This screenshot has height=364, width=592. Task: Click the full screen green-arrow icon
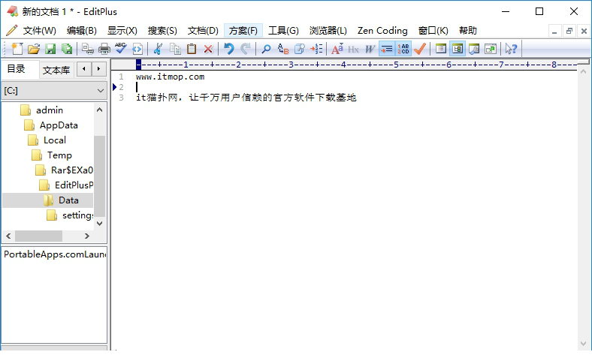[491, 49]
